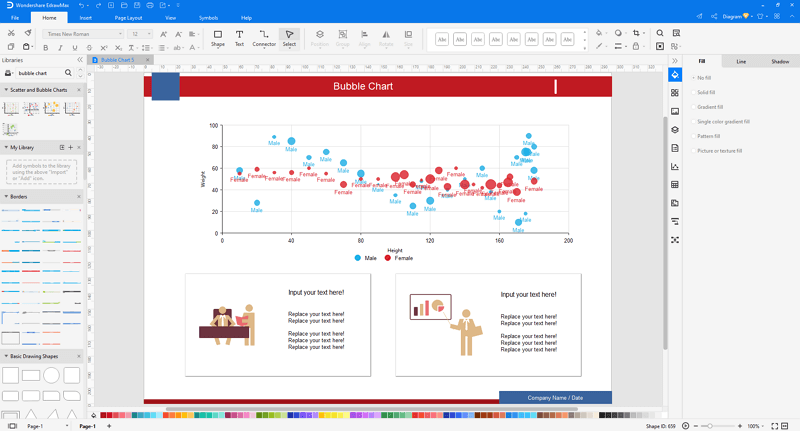Viewport: 800px width, 431px height.
Task: Choose the Text tool
Action: pyautogui.click(x=239, y=38)
